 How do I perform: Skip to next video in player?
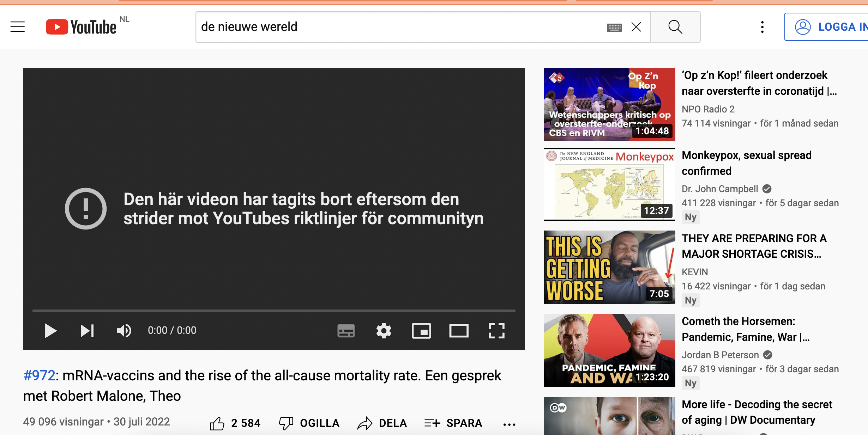pyautogui.click(x=87, y=331)
